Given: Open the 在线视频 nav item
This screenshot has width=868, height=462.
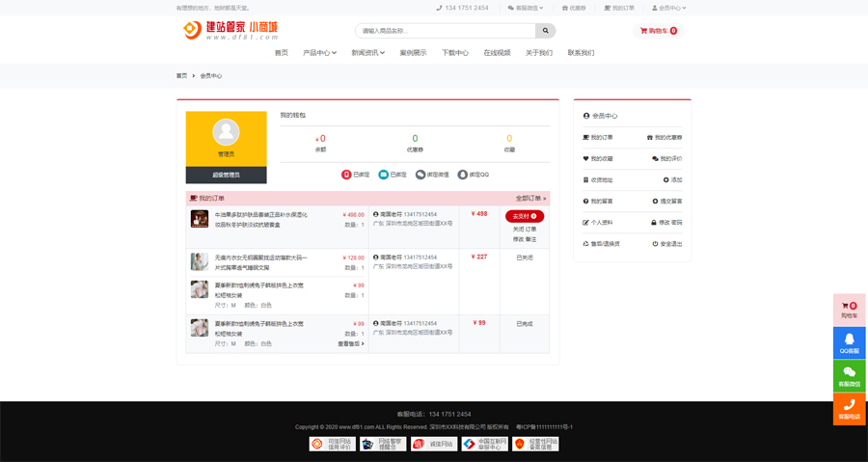Looking at the screenshot, I should click(x=497, y=53).
